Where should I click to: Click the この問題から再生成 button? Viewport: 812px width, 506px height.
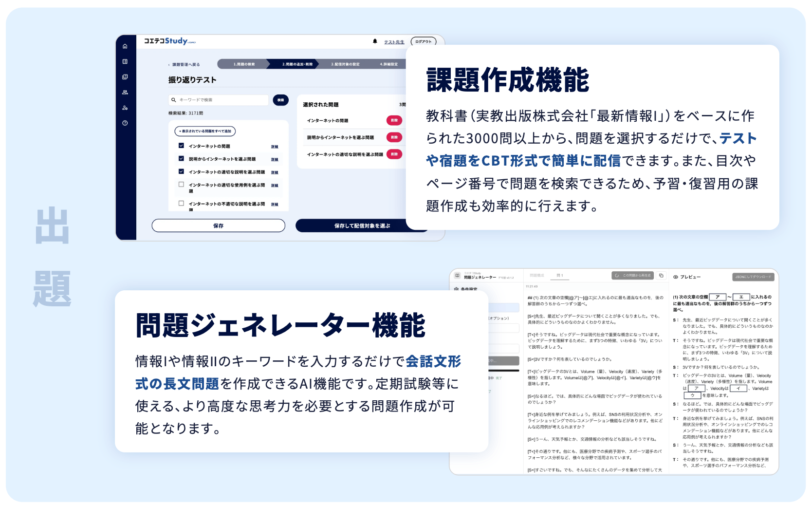tap(633, 276)
